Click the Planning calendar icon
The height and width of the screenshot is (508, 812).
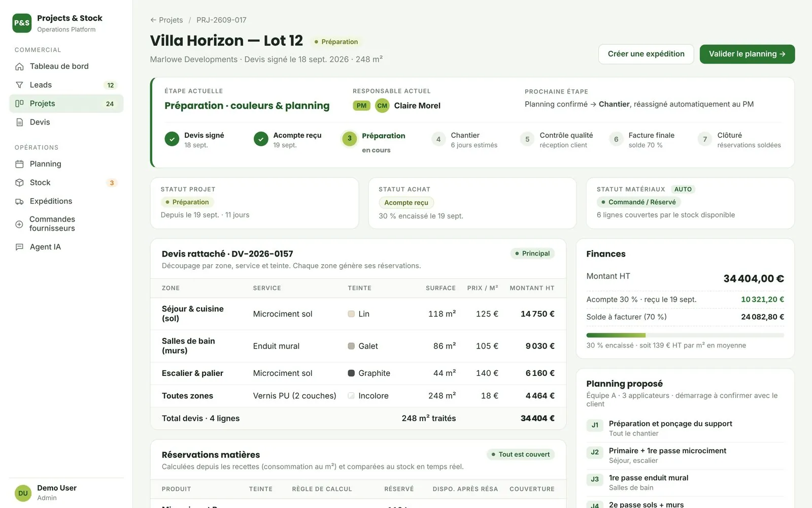[19, 164]
